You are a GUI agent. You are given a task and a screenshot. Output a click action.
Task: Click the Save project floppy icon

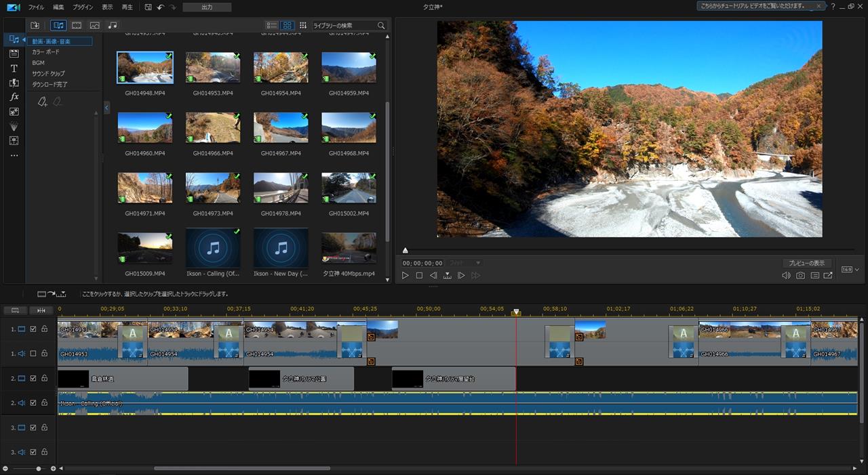pyautogui.click(x=149, y=7)
